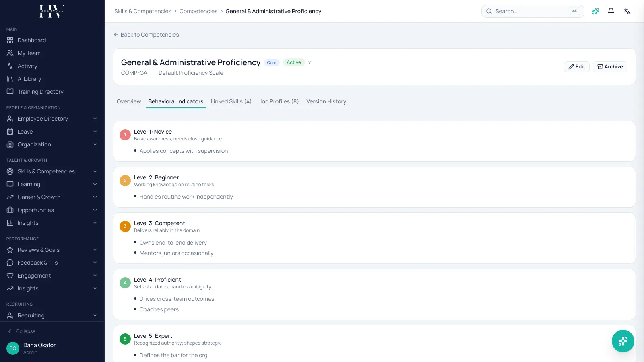
Task: Click 'Owns end-to-end delivery' text
Action: pos(173,243)
